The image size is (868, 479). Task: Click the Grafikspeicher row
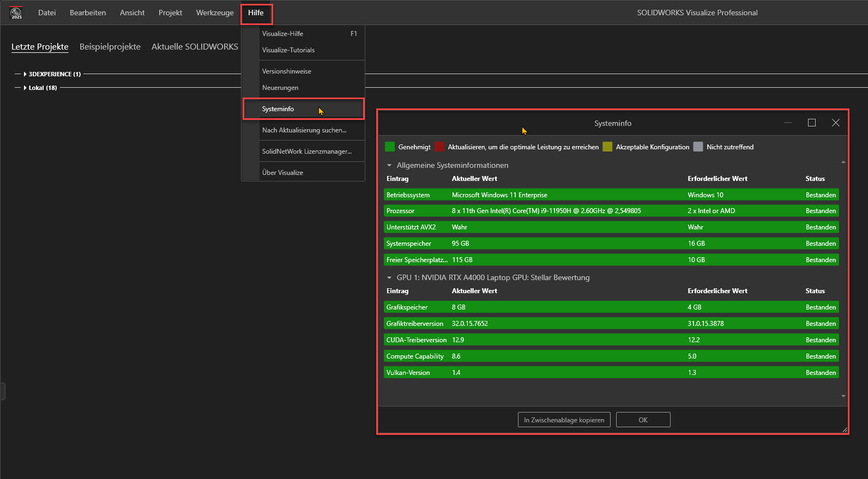pyautogui.click(x=611, y=307)
